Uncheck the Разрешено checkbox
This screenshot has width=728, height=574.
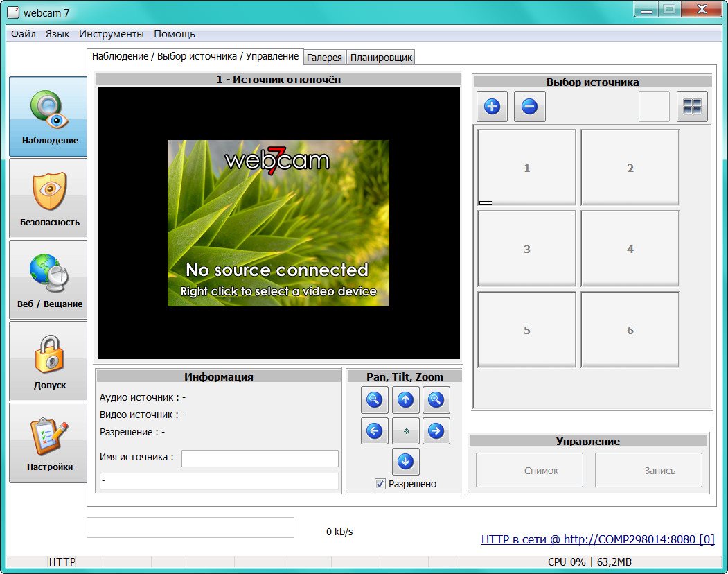(380, 484)
